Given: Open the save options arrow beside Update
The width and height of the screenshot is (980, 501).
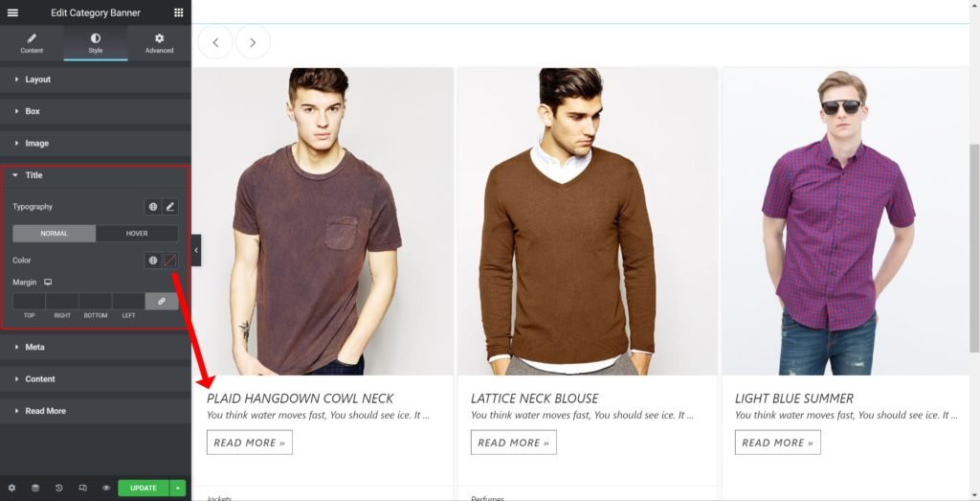Looking at the screenshot, I should (177, 488).
